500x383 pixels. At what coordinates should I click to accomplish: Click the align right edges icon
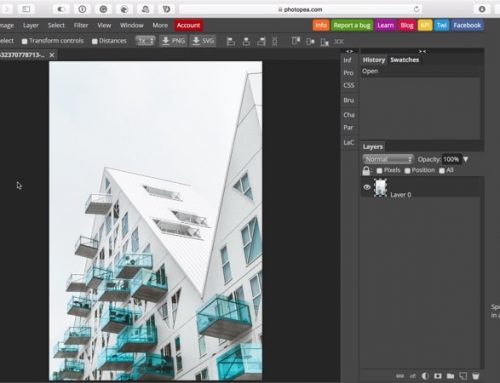(x=261, y=42)
